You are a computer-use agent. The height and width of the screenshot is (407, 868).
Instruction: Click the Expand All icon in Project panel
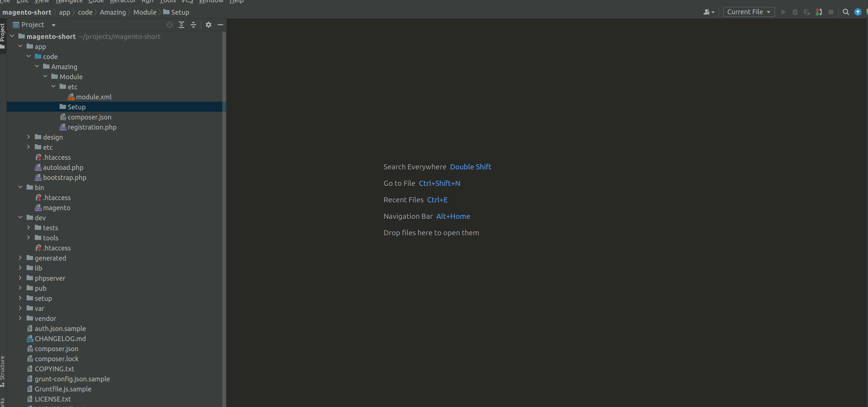pyautogui.click(x=181, y=24)
